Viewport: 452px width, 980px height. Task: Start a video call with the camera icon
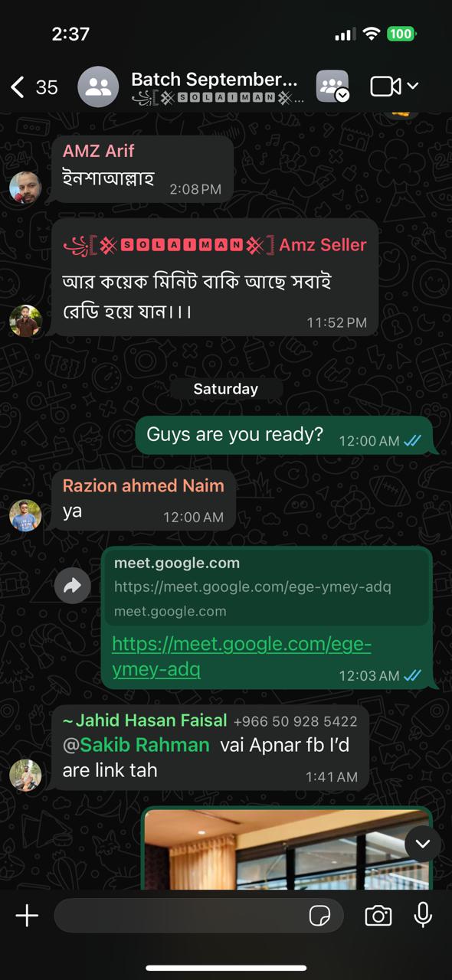click(x=385, y=87)
